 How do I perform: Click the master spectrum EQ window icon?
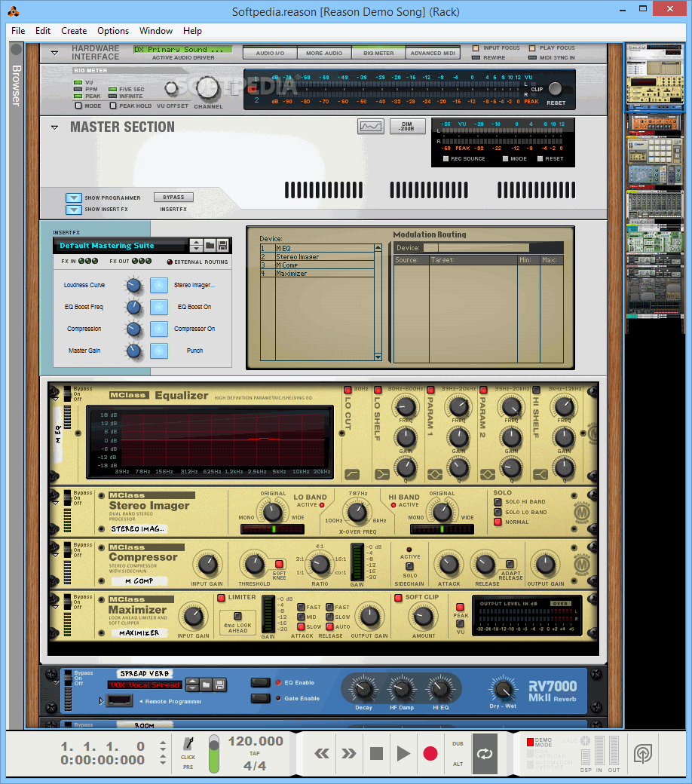pos(371,127)
